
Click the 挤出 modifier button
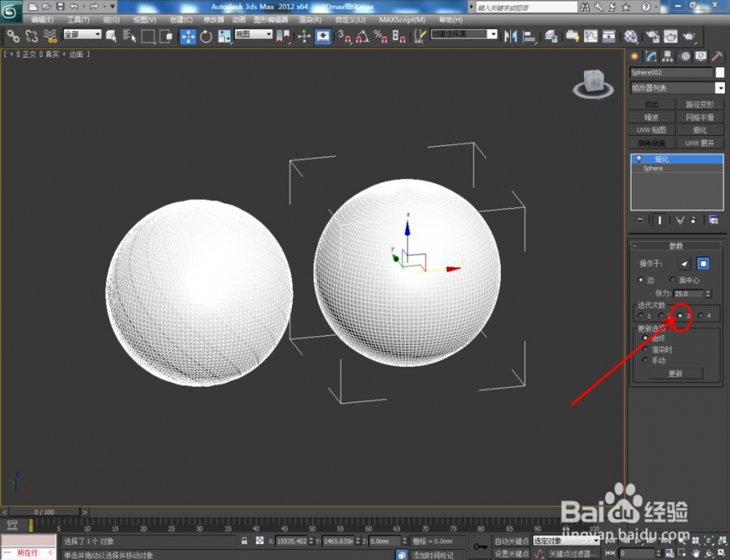pyautogui.click(x=652, y=104)
